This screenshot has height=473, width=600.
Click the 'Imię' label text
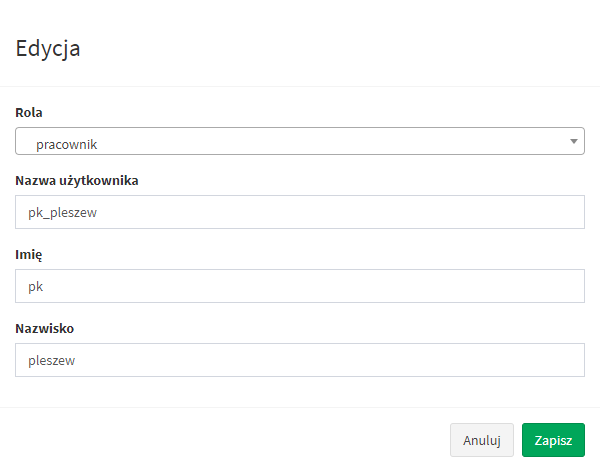[29, 254]
